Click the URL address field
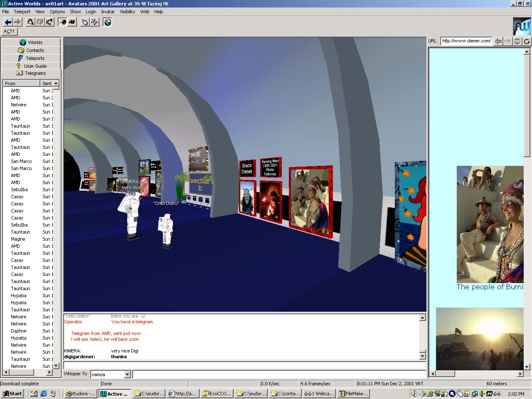This screenshot has height=399, width=532. click(x=466, y=41)
